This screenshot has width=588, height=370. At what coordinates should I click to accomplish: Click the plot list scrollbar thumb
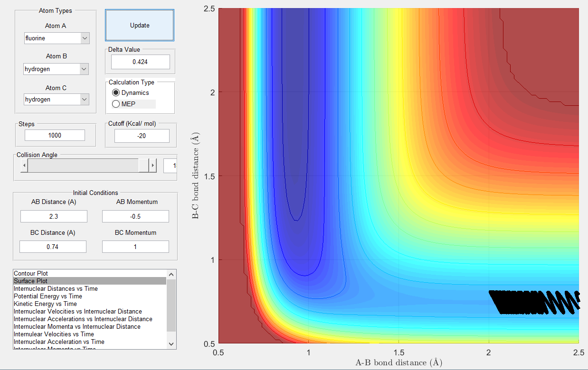171,305
